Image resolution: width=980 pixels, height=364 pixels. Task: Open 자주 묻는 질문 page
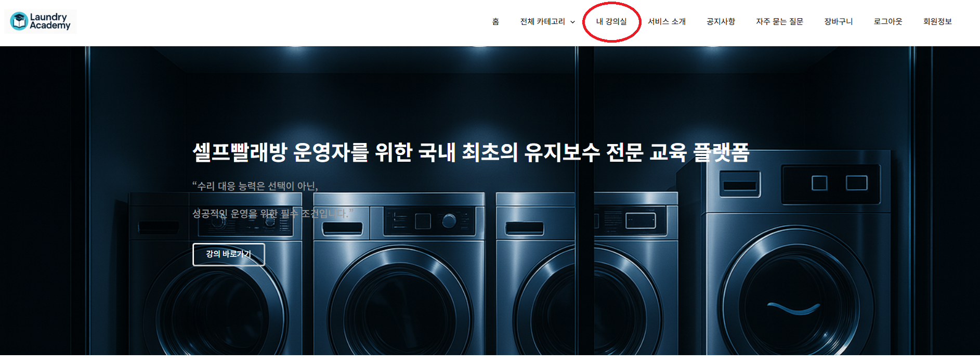tap(779, 21)
